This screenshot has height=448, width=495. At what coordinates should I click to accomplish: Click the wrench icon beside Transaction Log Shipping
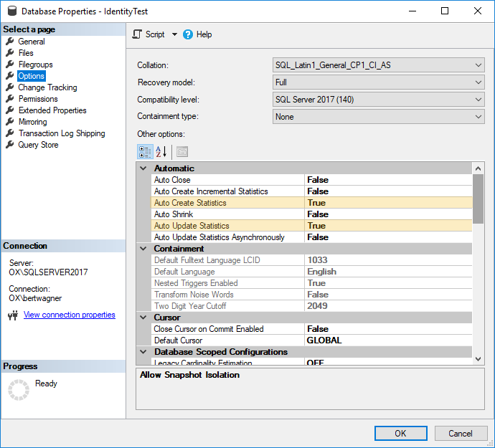10,133
